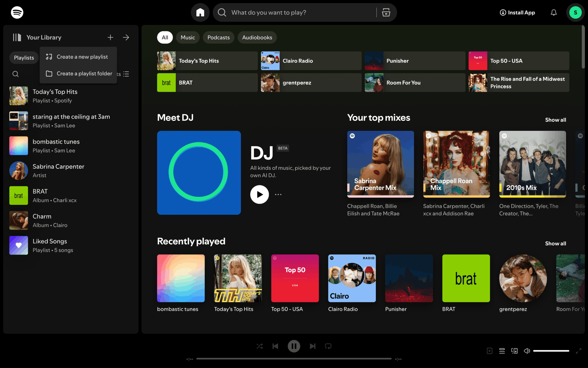Play the DJ with the white play button

(259, 194)
